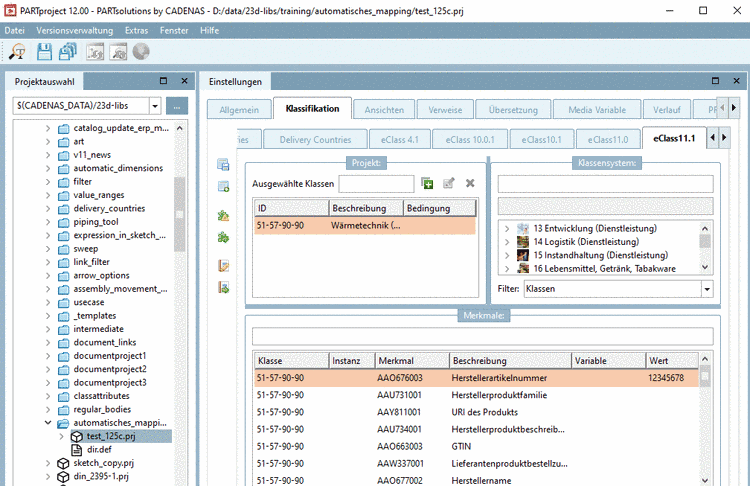
Task: Open the CADENAS_DATA path dropdown
Action: 155,106
